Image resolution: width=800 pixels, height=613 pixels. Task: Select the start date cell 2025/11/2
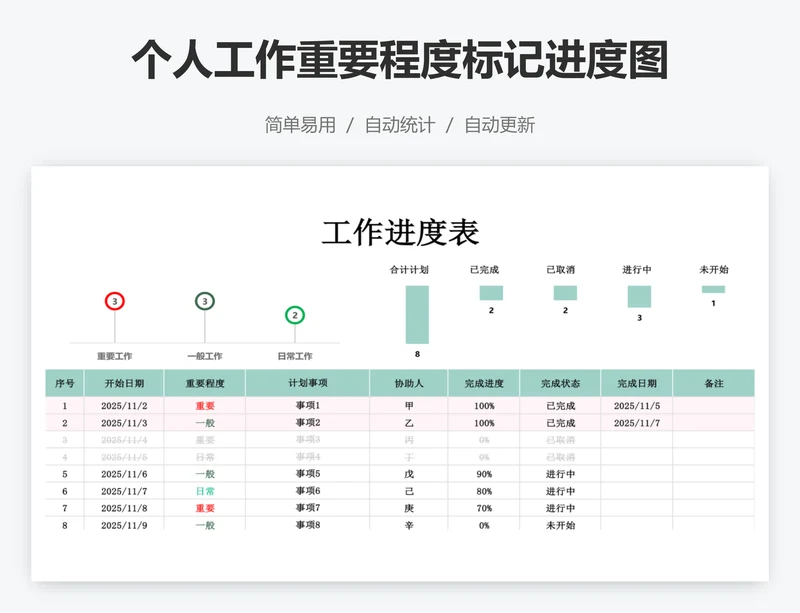pos(124,406)
